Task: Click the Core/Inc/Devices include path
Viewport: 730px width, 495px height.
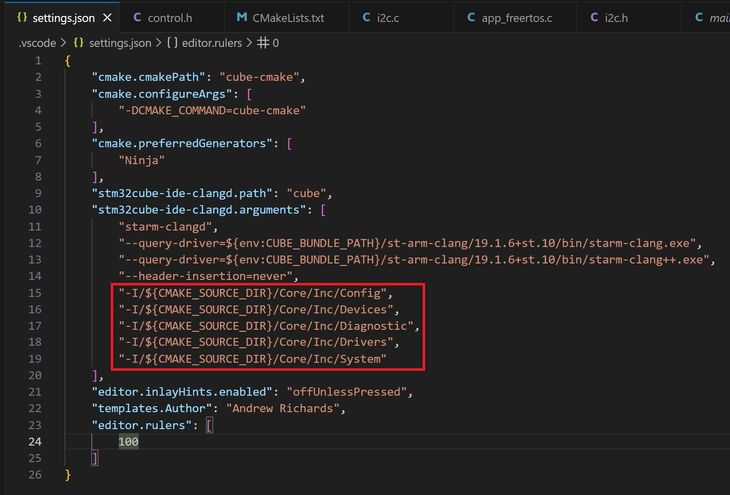Action: [x=256, y=309]
